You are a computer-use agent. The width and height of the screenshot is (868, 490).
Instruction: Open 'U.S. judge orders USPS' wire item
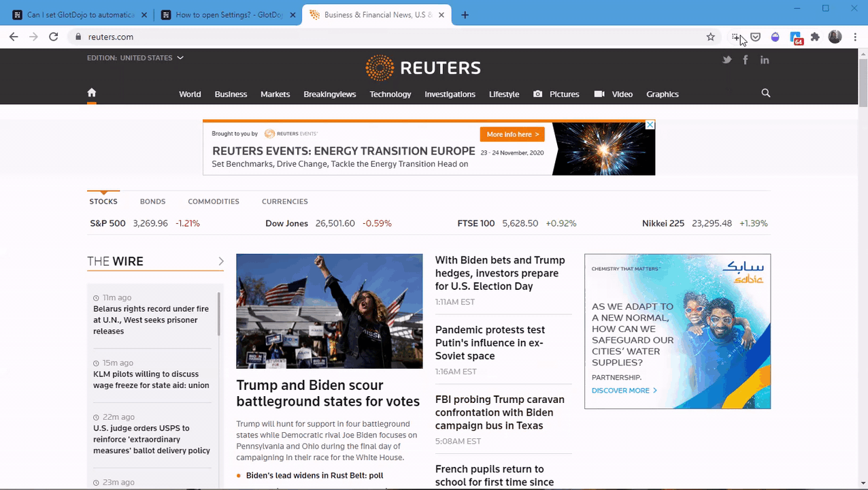(152, 439)
